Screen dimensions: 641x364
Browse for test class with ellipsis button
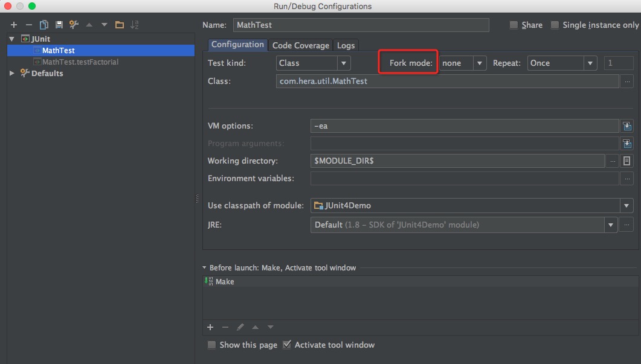tap(627, 81)
